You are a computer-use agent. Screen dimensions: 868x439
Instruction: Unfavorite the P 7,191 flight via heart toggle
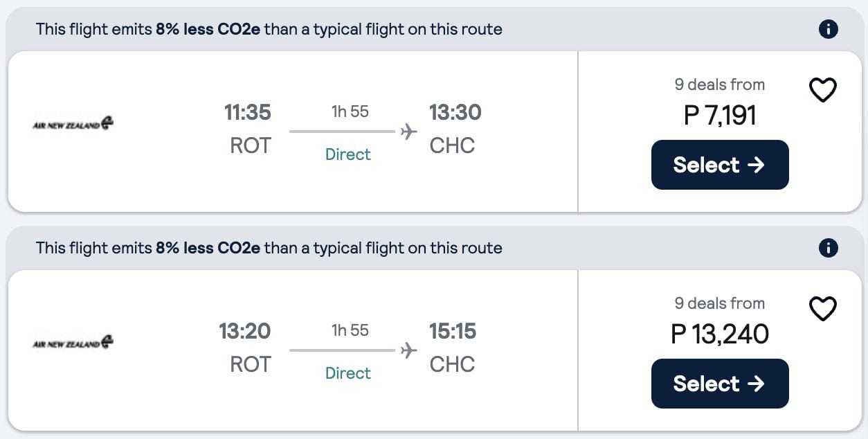coord(823,89)
